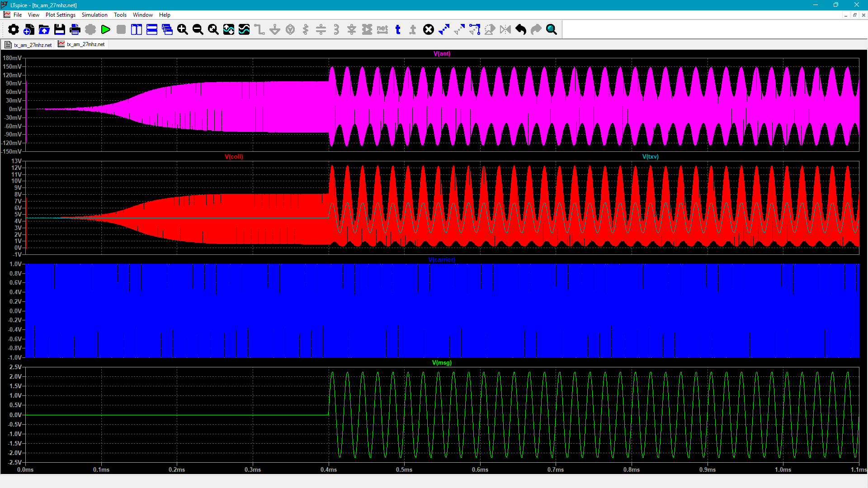Open the Window menu
The height and width of the screenshot is (488, 868).
coord(143,15)
